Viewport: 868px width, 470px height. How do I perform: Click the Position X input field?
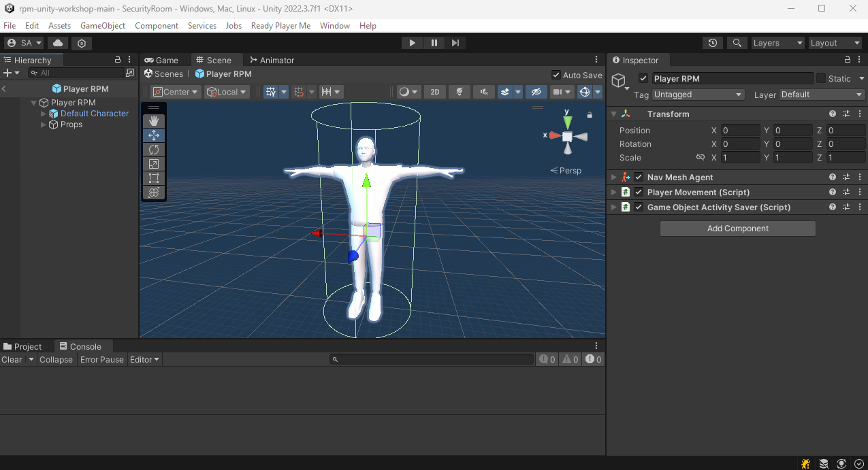coord(740,131)
